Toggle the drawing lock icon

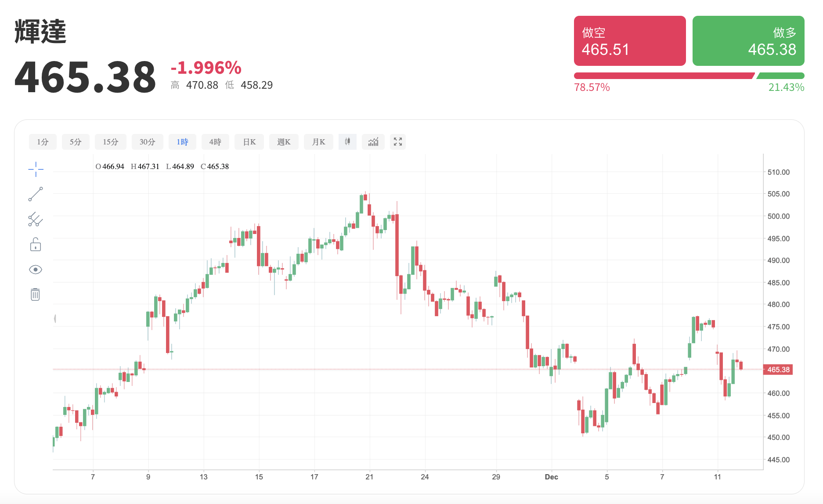(x=36, y=245)
